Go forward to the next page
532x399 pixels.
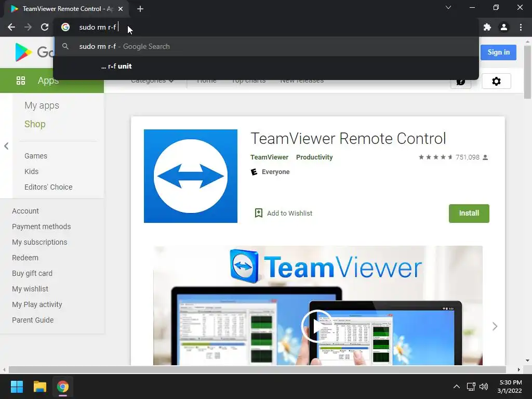click(28, 27)
